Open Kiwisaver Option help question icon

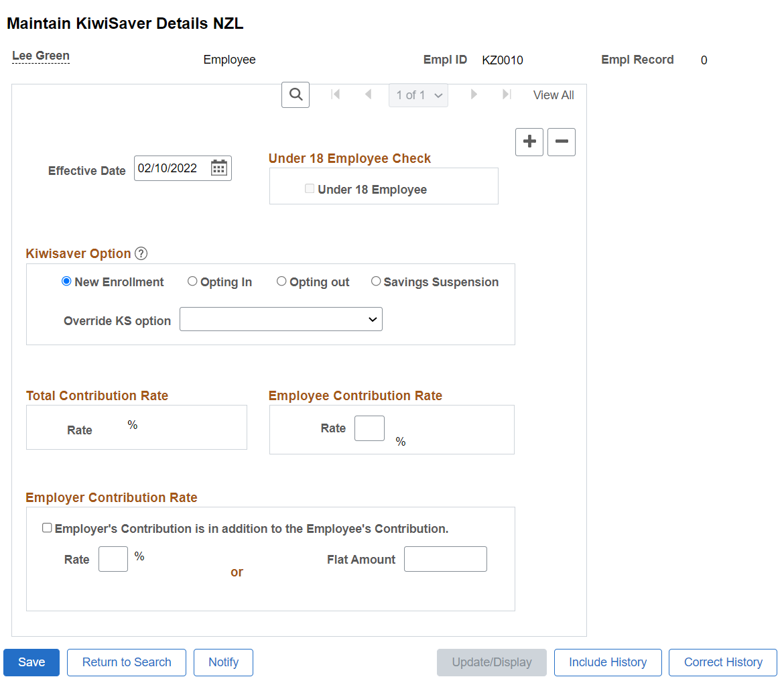(x=141, y=253)
